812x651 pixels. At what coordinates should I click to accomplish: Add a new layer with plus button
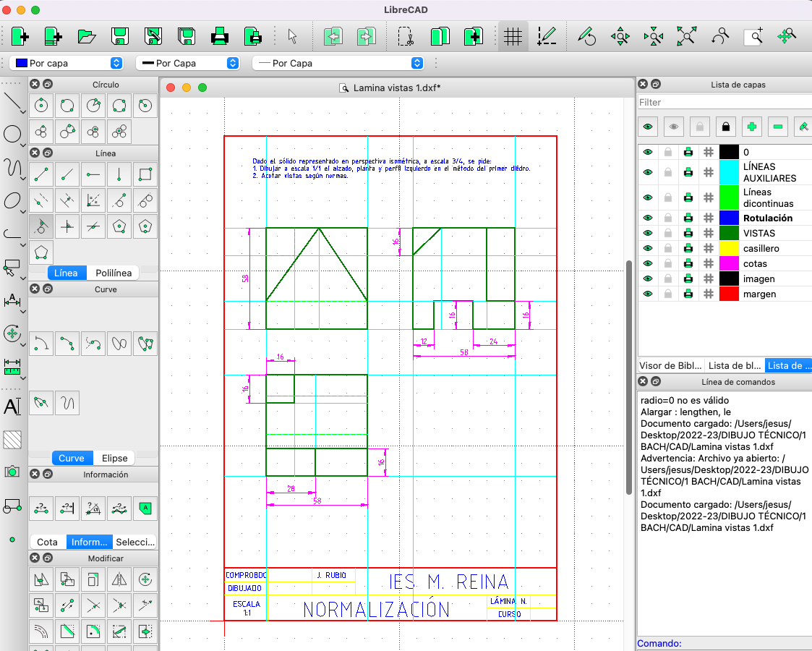[x=752, y=127]
